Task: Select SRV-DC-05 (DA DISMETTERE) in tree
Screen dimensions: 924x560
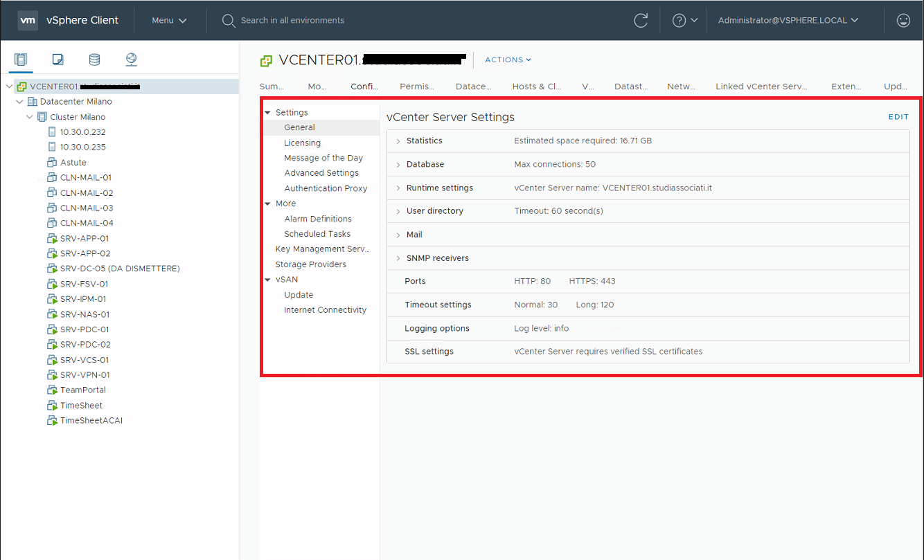Action: (x=120, y=269)
